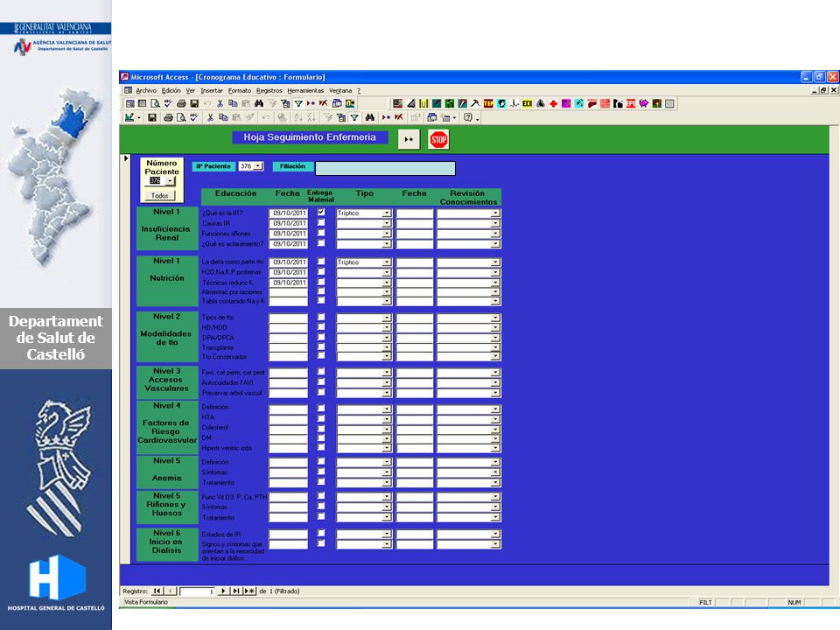
Task: Click the New Object toolbar icon
Action: (x=445, y=117)
